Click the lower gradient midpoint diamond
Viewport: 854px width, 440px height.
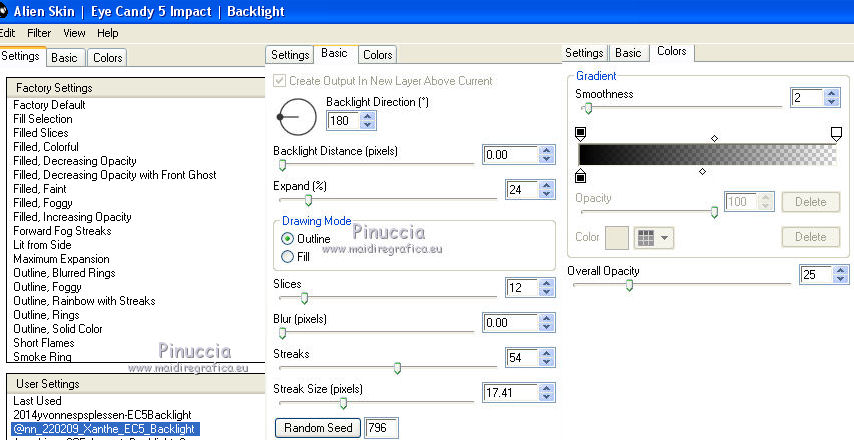(x=702, y=172)
